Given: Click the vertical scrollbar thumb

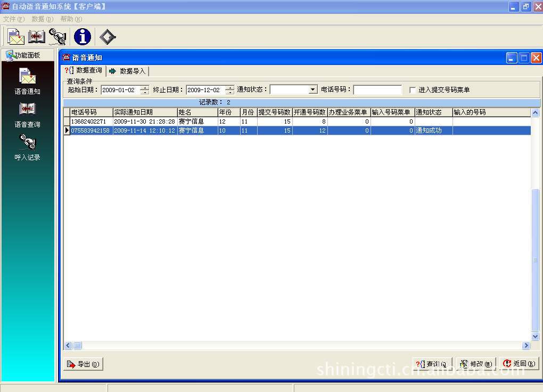Looking at the screenshot, I should [x=535, y=260].
